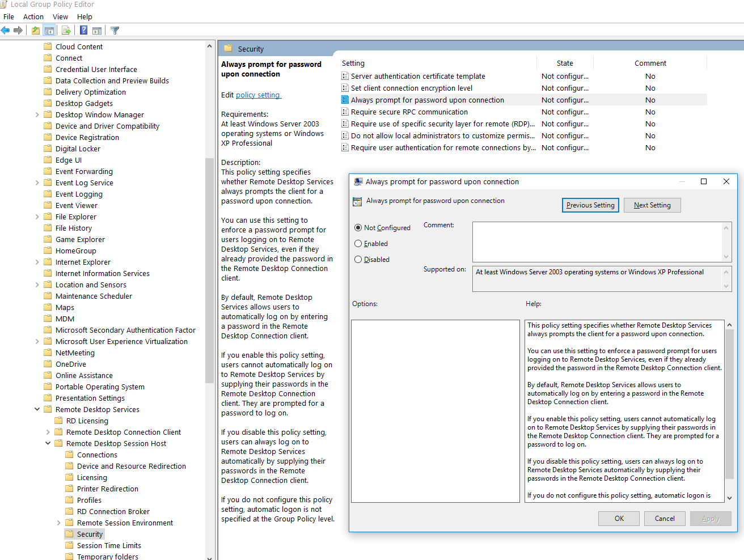Click the Back arrow in toolbar

[x=6, y=31]
